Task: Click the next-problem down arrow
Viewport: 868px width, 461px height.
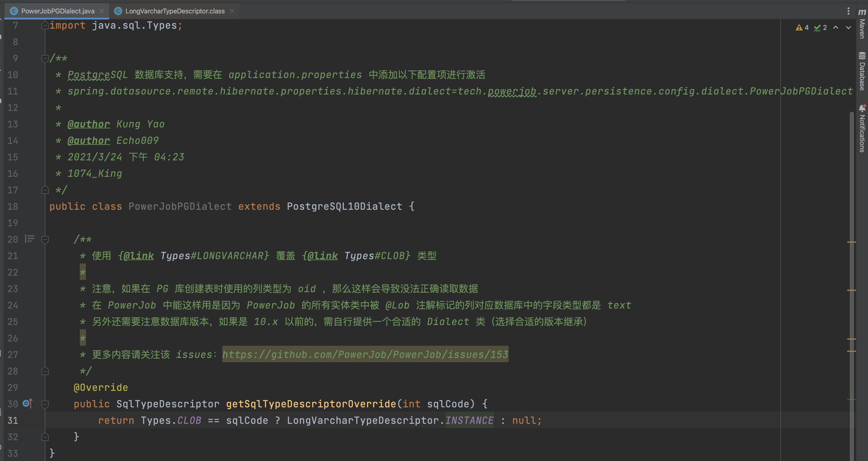Action: click(849, 27)
